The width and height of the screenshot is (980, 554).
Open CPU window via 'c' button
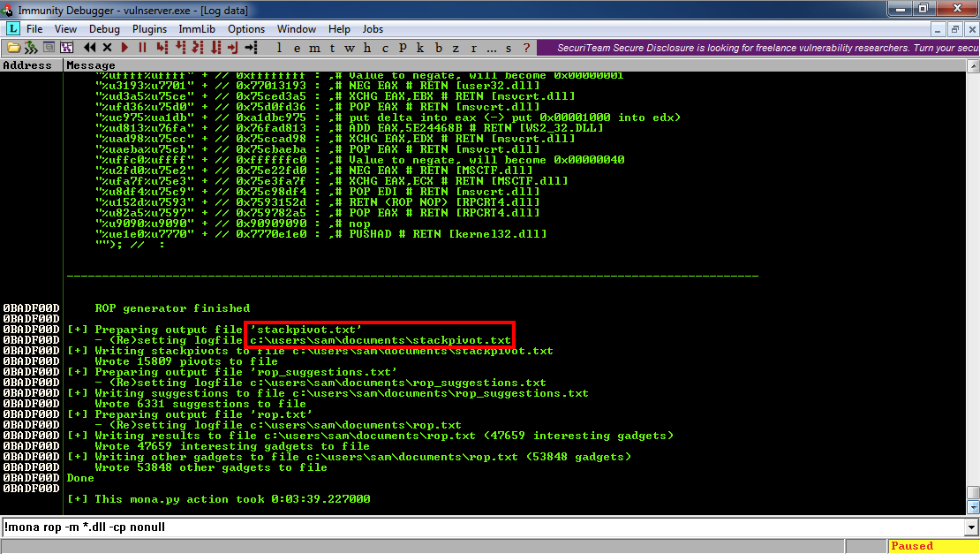385,48
